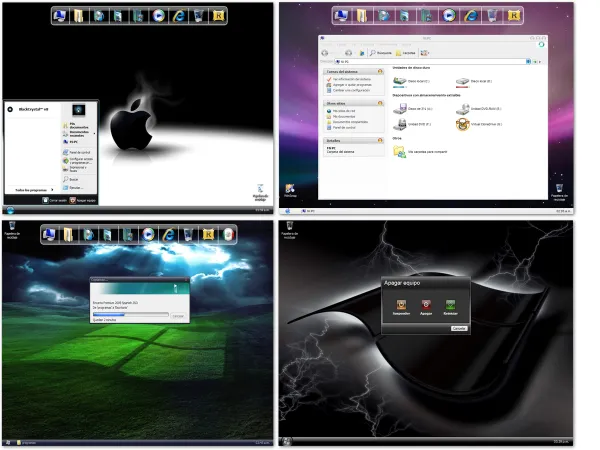Image resolution: width=600 pixels, height=450 pixels.
Task: Click yellow R icon in top-left dock
Action: [x=218, y=16]
